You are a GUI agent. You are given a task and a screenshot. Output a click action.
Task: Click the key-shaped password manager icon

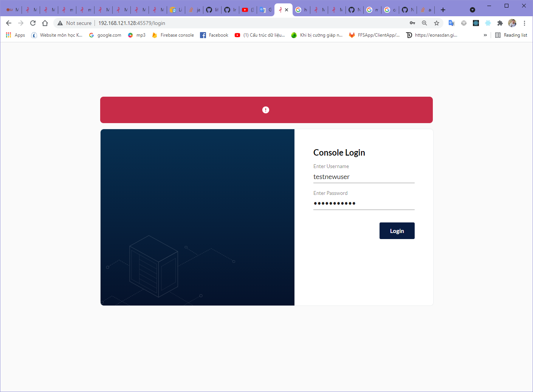pos(412,23)
